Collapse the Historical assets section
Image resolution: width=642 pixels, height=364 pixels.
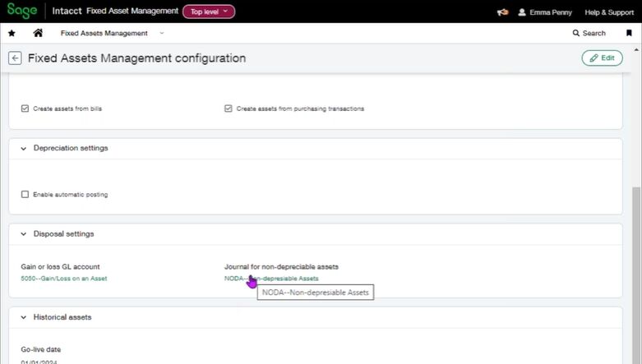pyautogui.click(x=23, y=317)
